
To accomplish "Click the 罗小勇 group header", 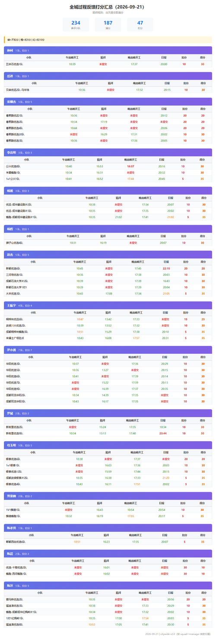I will point(108,350).
